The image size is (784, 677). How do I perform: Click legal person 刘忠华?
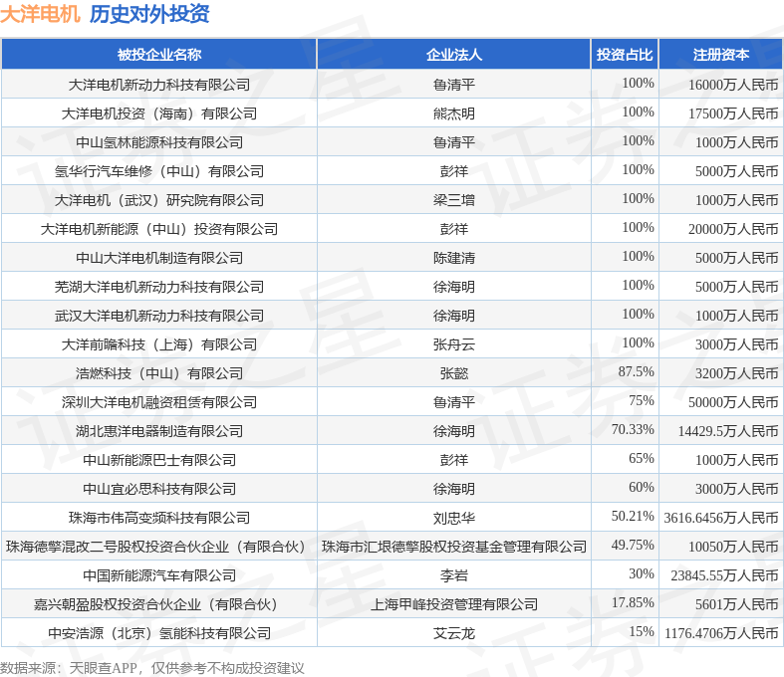click(x=454, y=518)
